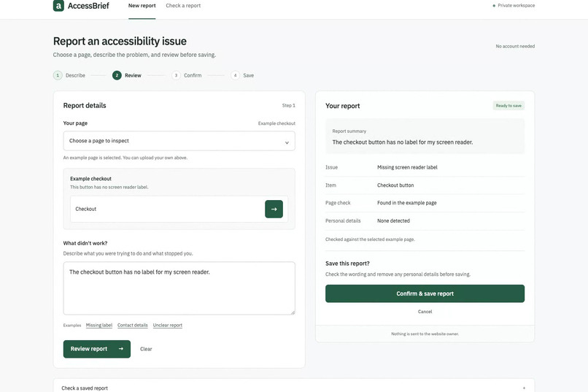Open the Check a report tab
This screenshot has height=392, width=588.
tap(183, 6)
